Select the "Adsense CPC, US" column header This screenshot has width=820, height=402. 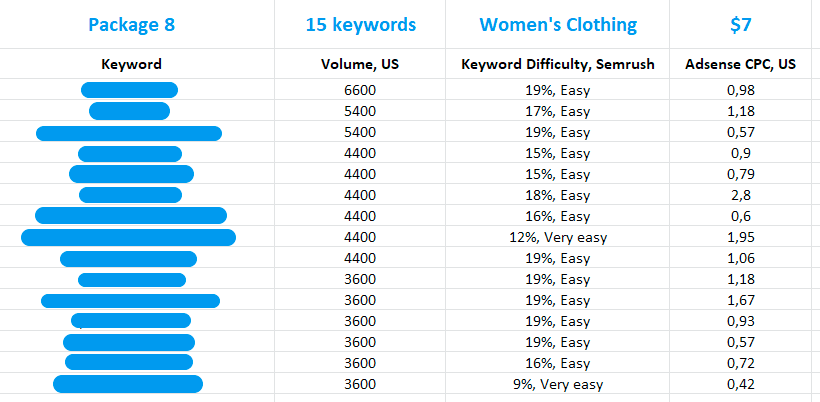point(741,65)
